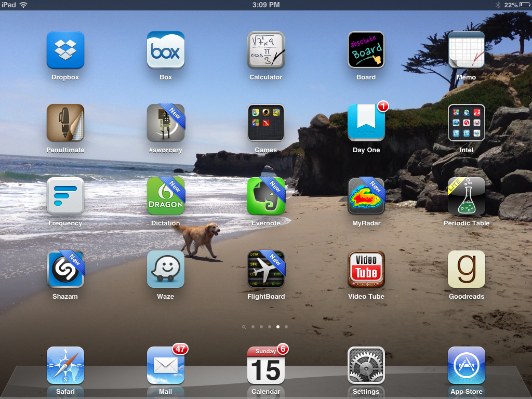Open the #sworcery game
Image resolution: width=532 pixels, height=399 pixels.
point(165,123)
